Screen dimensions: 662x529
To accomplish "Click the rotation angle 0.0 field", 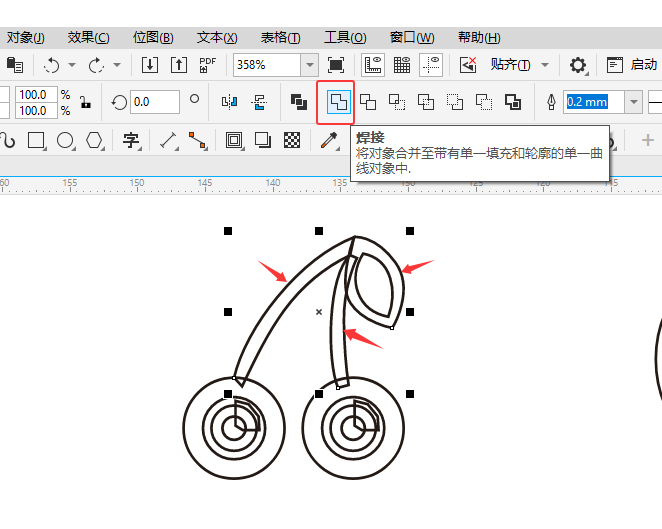I will (155, 102).
